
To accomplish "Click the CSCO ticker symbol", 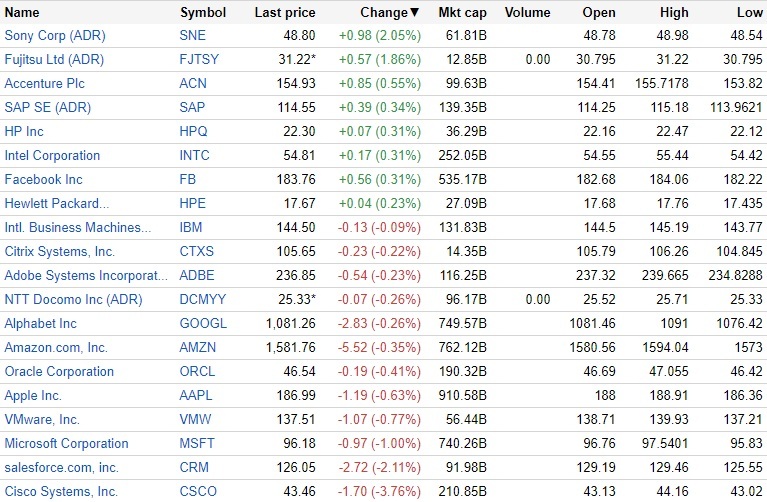I will [198, 491].
